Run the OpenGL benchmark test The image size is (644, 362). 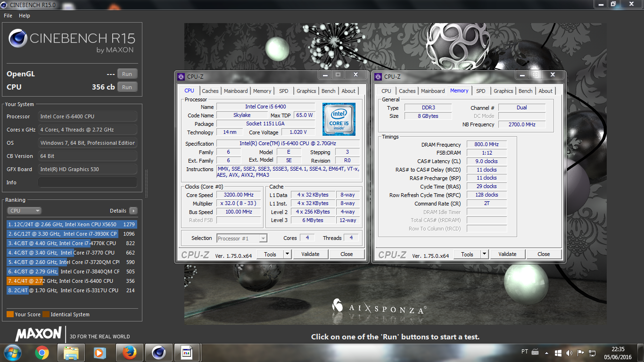coord(127,74)
